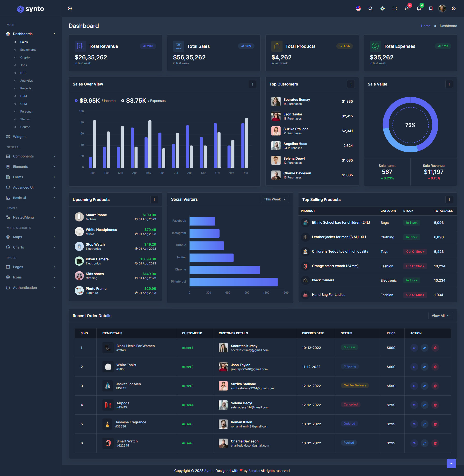The width and height of the screenshot is (464, 476).
Task: View Black Heals For Women order details
Action: pos(414,348)
